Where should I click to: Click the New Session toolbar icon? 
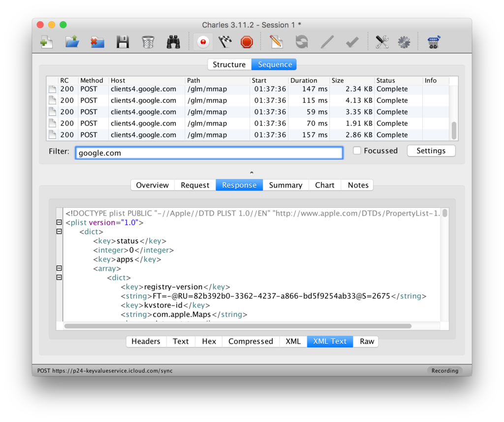pos(47,42)
